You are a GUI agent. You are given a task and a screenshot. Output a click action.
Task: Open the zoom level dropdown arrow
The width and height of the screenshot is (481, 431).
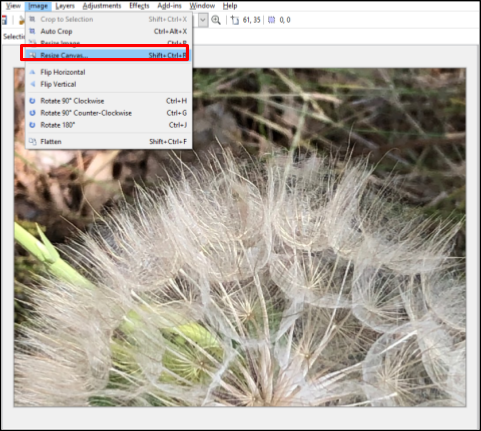point(203,20)
